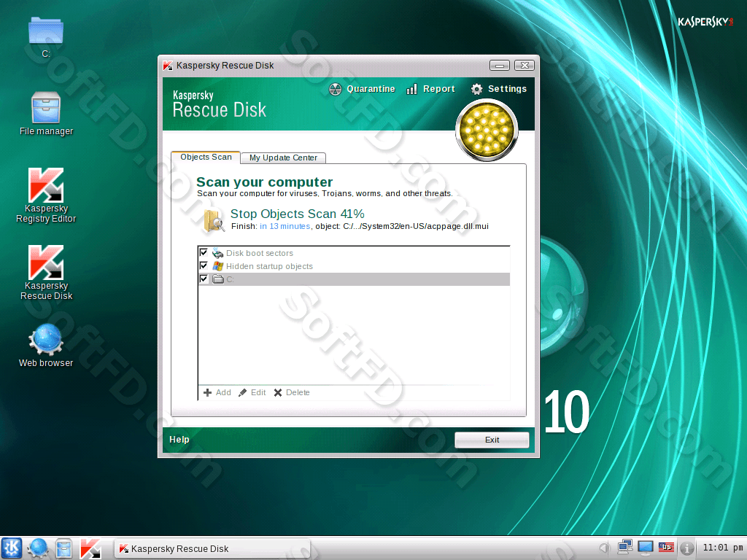Click the display monitor tray icon
This screenshot has width=747, height=560.
[646, 548]
